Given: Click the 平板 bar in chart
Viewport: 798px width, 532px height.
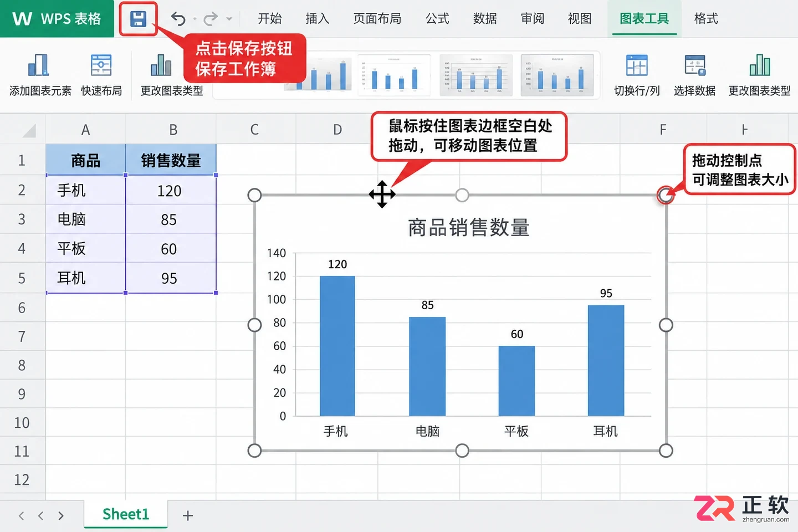Looking at the screenshot, I should point(516,381).
